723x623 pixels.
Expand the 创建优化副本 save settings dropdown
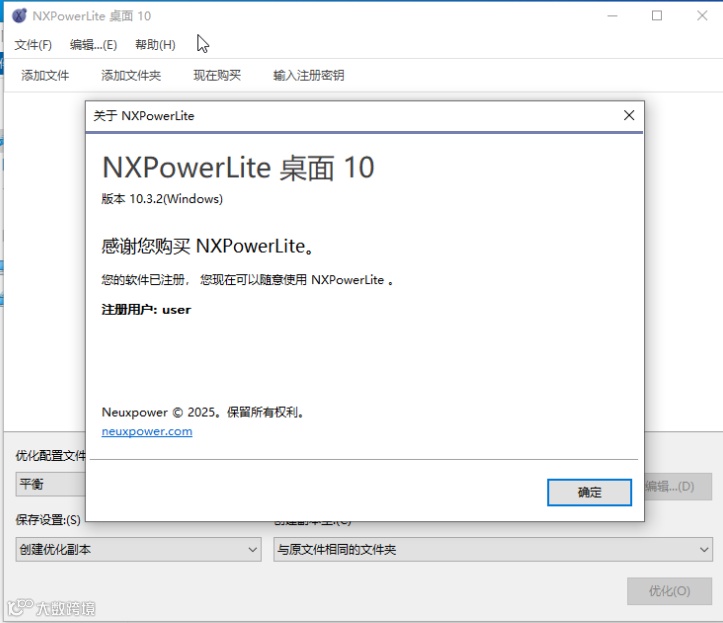click(x=138, y=549)
